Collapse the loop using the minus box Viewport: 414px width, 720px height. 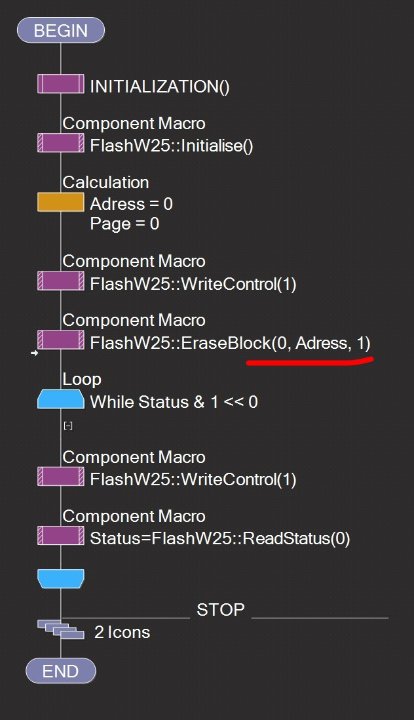pyautogui.click(x=68, y=426)
